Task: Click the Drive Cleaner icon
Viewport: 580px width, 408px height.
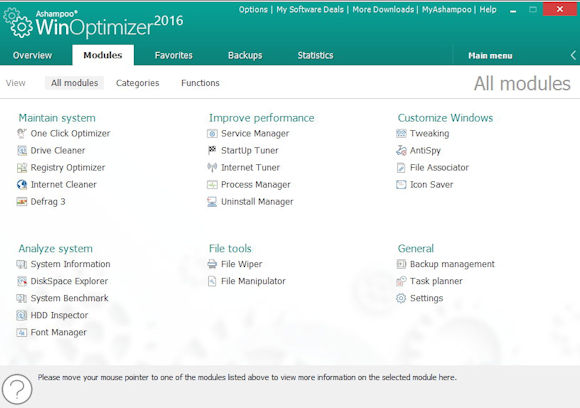Action: 22,151
